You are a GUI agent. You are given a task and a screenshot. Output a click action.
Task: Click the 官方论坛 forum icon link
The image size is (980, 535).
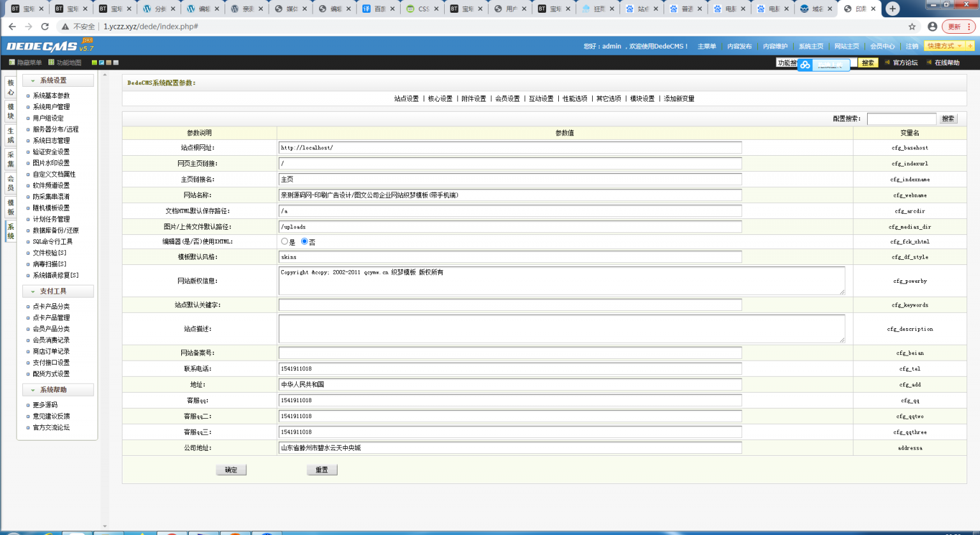pos(901,63)
